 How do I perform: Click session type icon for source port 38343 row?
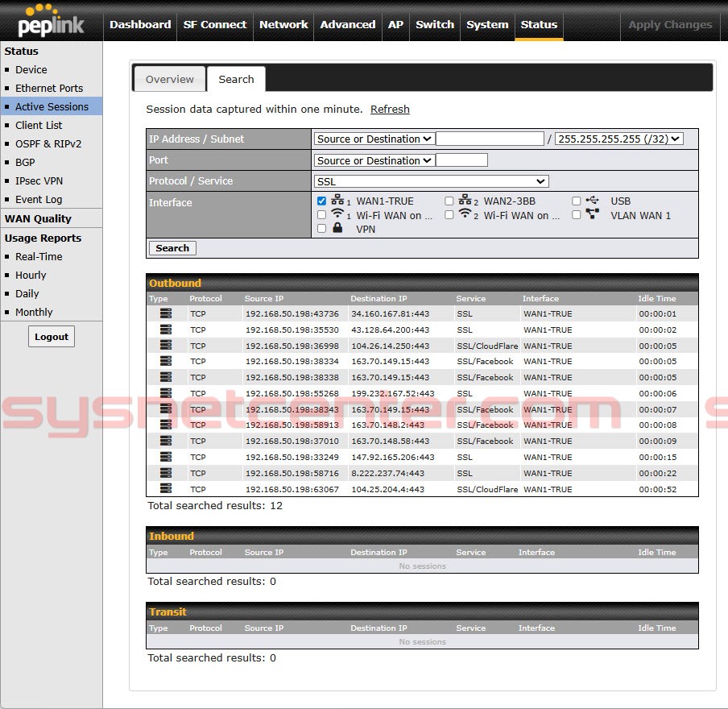[x=166, y=408]
